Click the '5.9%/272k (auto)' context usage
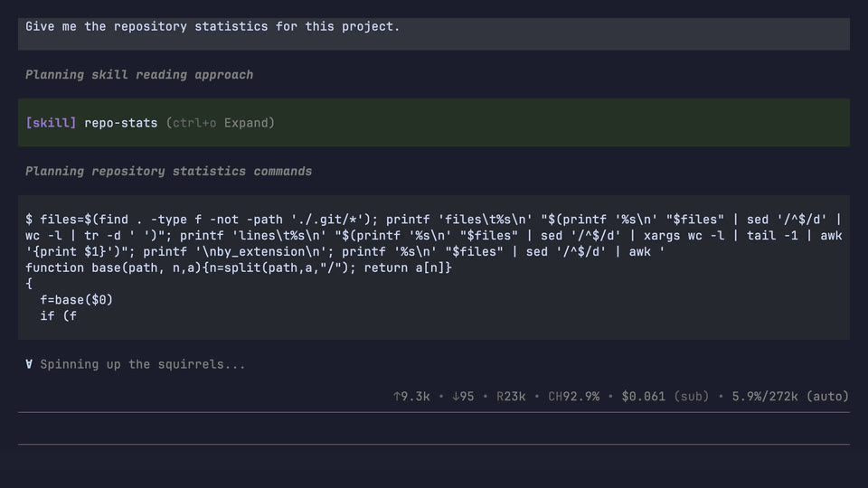Image resolution: width=868 pixels, height=488 pixels. pos(790,396)
